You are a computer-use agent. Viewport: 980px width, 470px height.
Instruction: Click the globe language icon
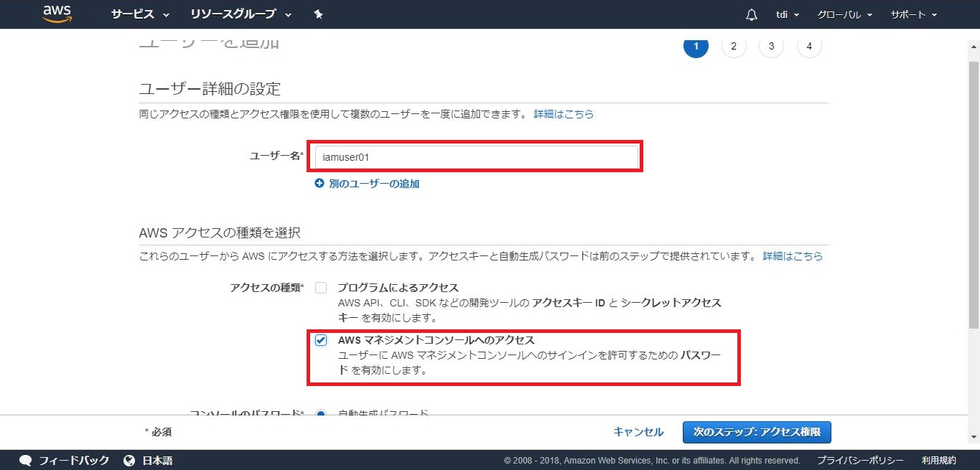(x=129, y=460)
